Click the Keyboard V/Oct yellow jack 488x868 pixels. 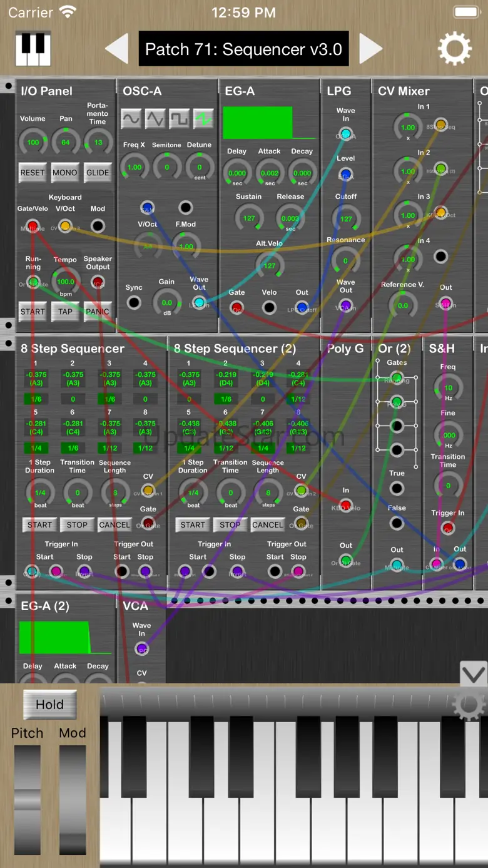(x=65, y=227)
